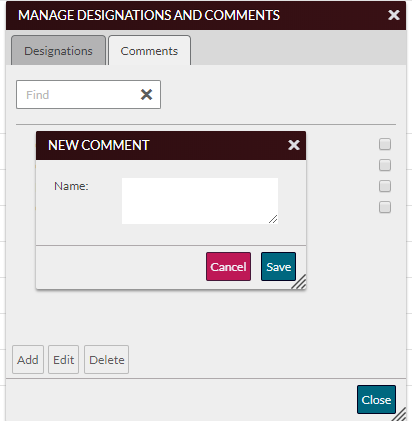Focus the Name text area
412x424 pixels.
pyautogui.click(x=200, y=201)
